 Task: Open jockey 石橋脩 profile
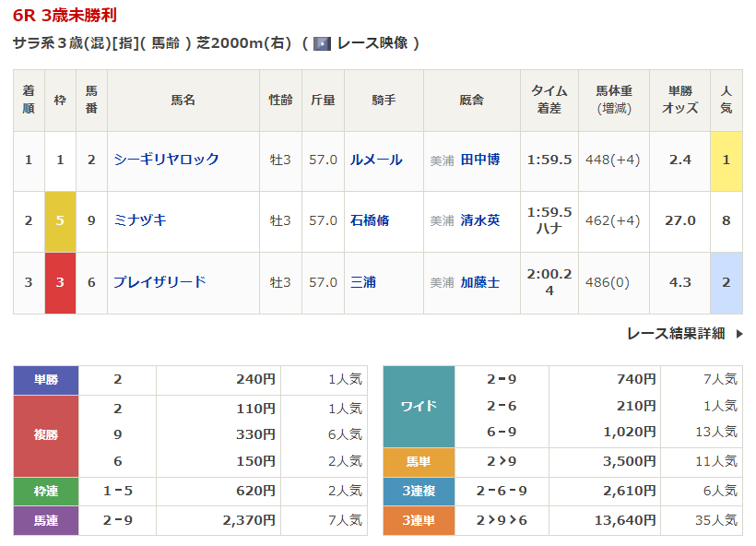tap(370, 220)
